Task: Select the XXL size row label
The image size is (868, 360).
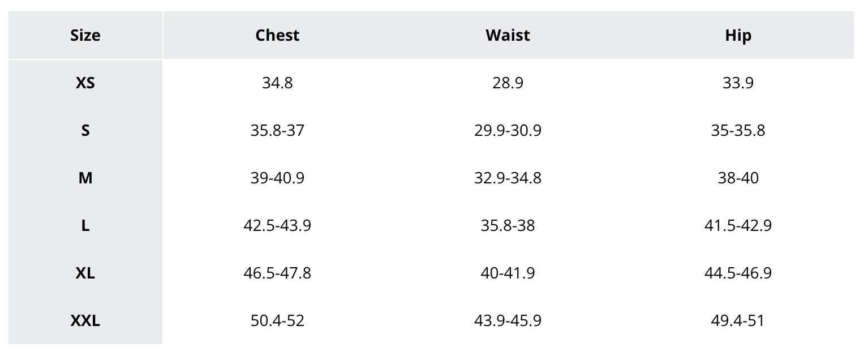Action: tap(85, 321)
